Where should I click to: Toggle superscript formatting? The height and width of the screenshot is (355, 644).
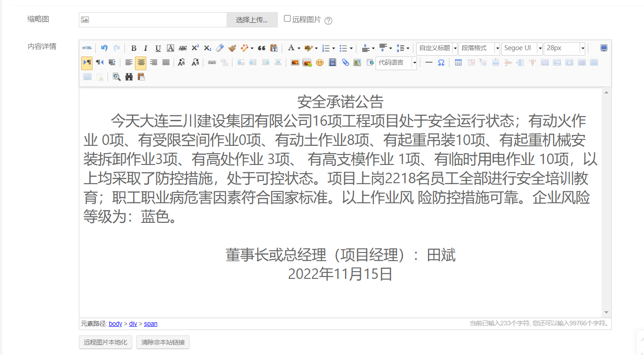tap(195, 48)
